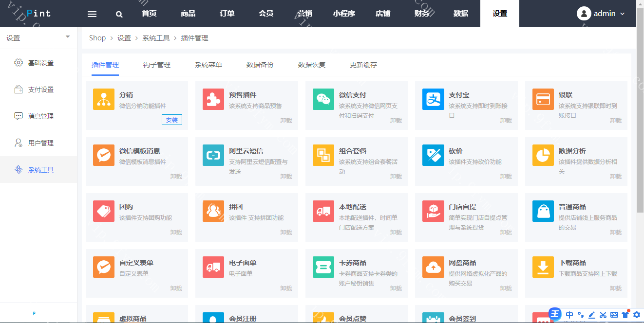Image resolution: width=644 pixels, height=323 pixels.
Task: Click the 分销 plugin orange icon
Action: (x=103, y=99)
